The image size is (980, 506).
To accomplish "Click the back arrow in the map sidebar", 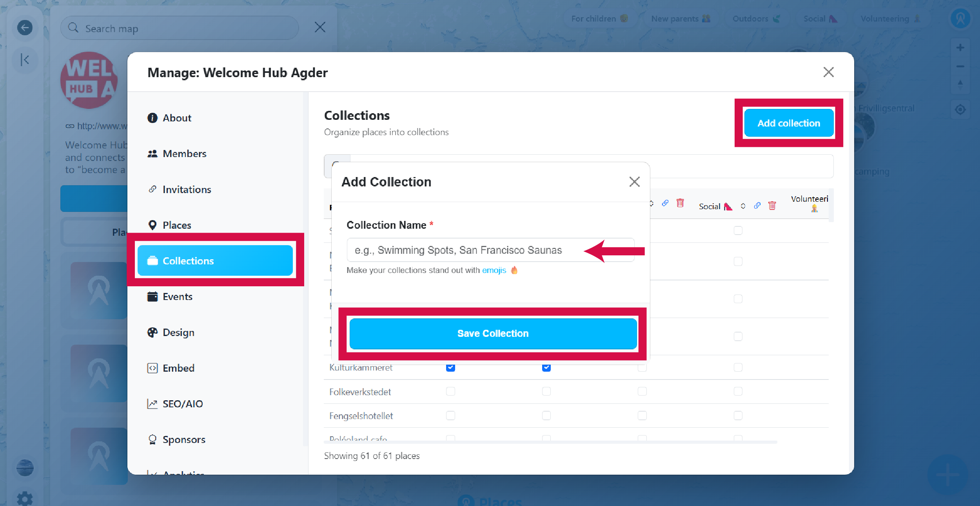I will click(x=25, y=28).
